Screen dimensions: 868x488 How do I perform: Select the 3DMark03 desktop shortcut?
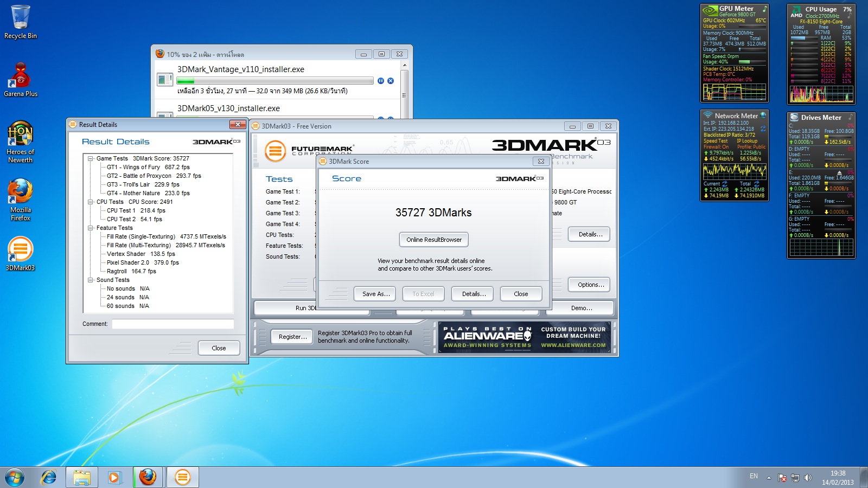pos(21,254)
